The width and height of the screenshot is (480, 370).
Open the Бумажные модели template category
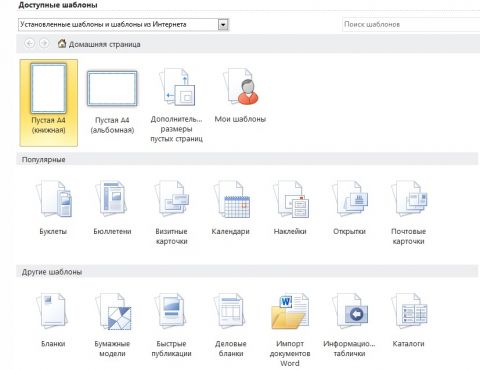tap(112, 325)
